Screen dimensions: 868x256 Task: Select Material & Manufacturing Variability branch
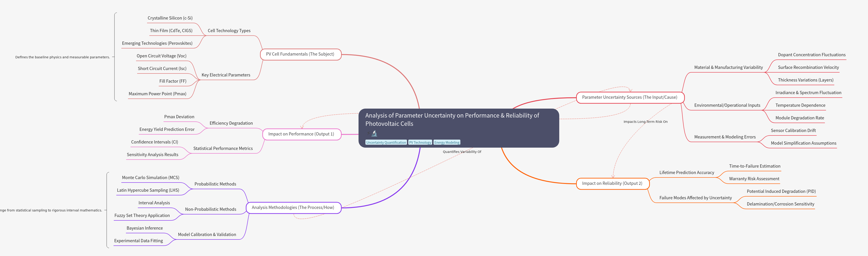[x=728, y=68]
